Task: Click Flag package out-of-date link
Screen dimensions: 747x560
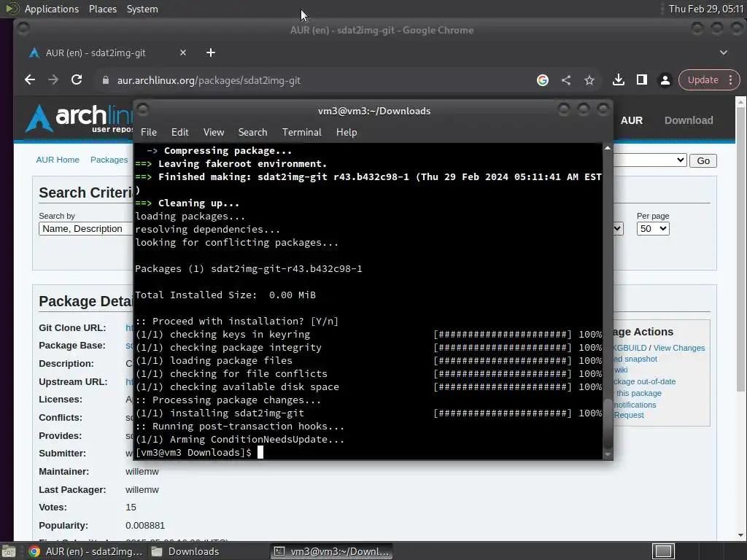Action: point(645,381)
